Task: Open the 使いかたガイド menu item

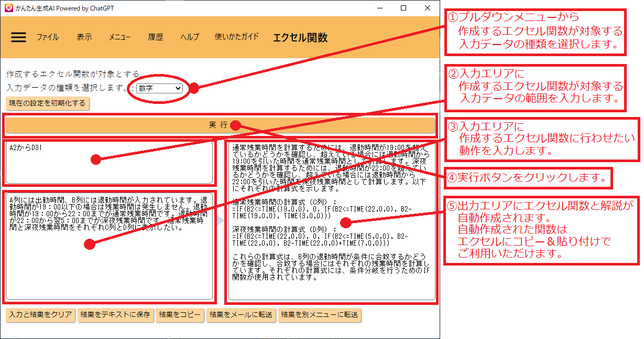Action: 236,37
